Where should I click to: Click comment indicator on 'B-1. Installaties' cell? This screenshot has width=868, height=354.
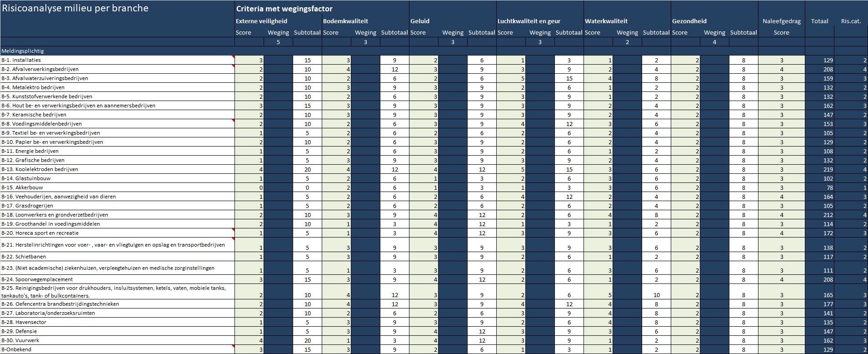pos(233,57)
